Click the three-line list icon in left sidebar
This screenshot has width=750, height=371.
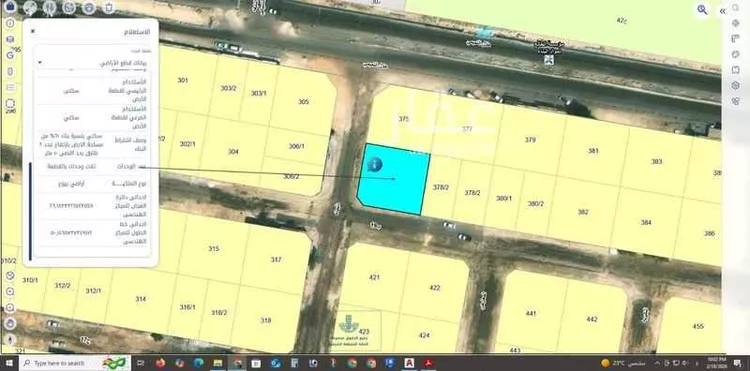click(10, 87)
